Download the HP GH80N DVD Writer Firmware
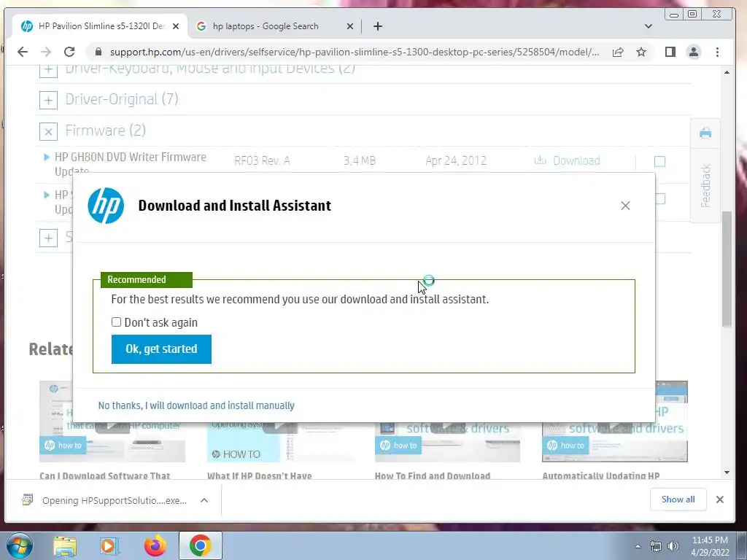This screenshot has height=560, width=747. point(567,160)
